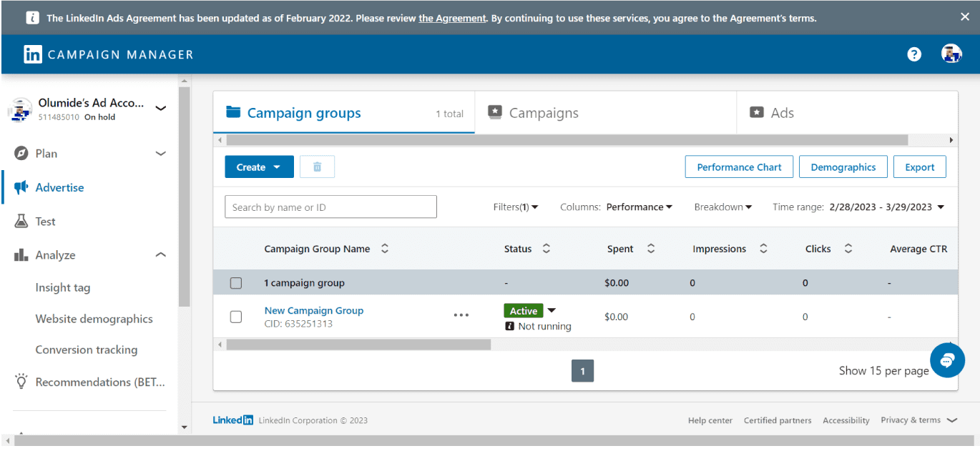
Task: Check the New Campaign Group checkbox
Action: 236,317
